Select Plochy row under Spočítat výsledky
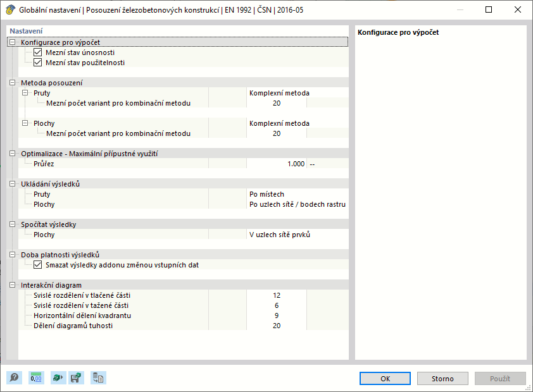 point(44,235)
